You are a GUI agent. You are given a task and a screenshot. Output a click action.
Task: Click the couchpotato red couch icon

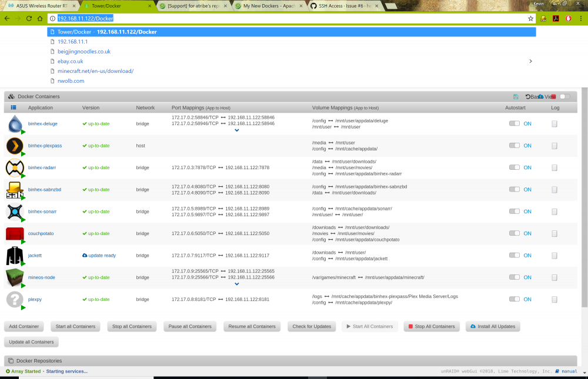pyautogui.click(x=15, y=233)
